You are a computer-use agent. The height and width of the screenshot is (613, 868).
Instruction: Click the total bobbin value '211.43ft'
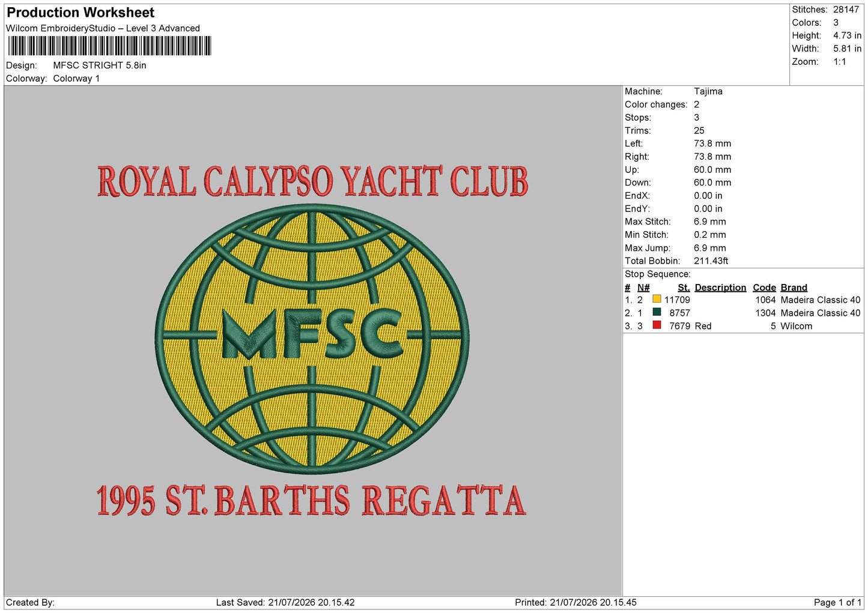pos(711,261)
